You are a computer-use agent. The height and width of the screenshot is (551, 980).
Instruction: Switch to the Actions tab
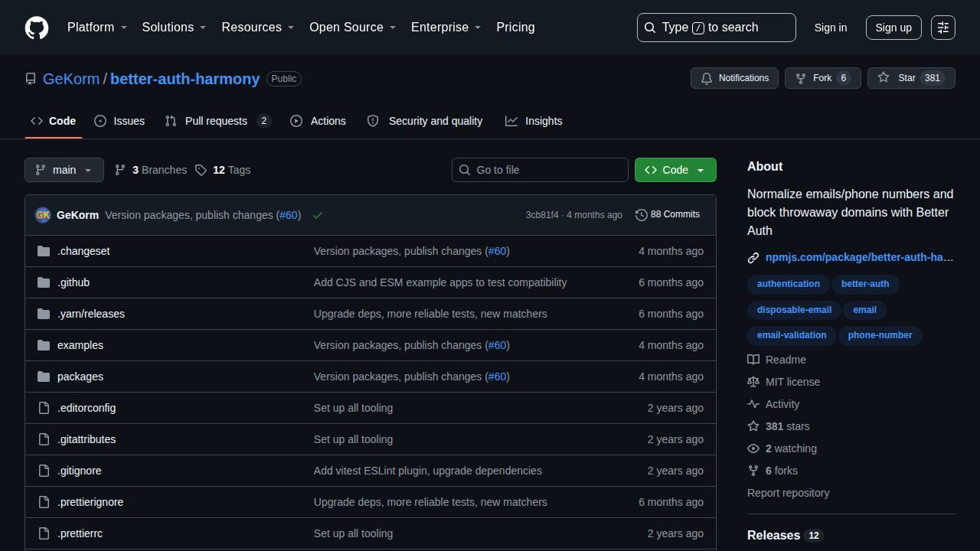[x=318, y=121]
